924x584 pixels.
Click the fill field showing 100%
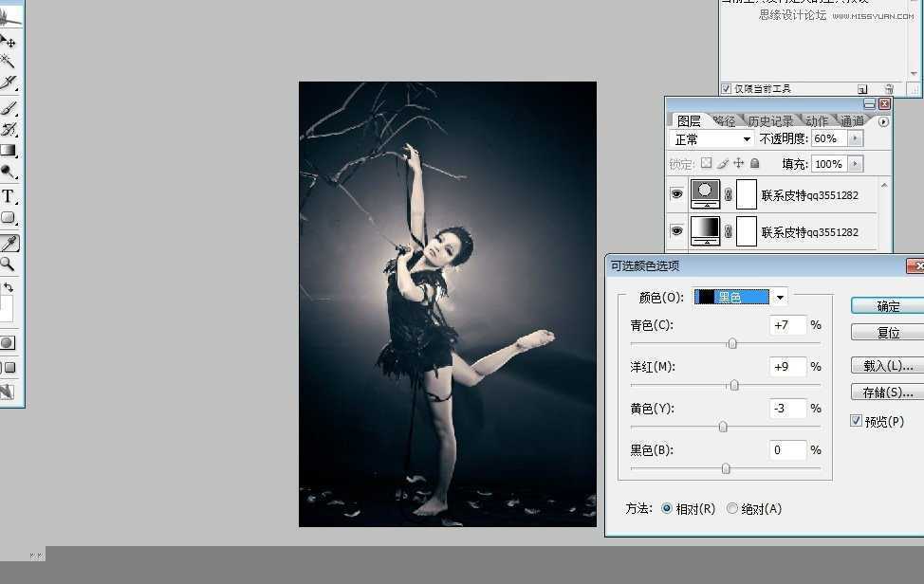830,164
